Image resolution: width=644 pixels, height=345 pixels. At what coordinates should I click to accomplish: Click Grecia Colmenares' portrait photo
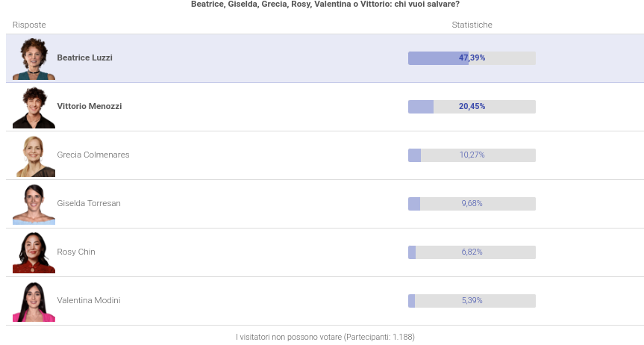(x=34, y=156)
